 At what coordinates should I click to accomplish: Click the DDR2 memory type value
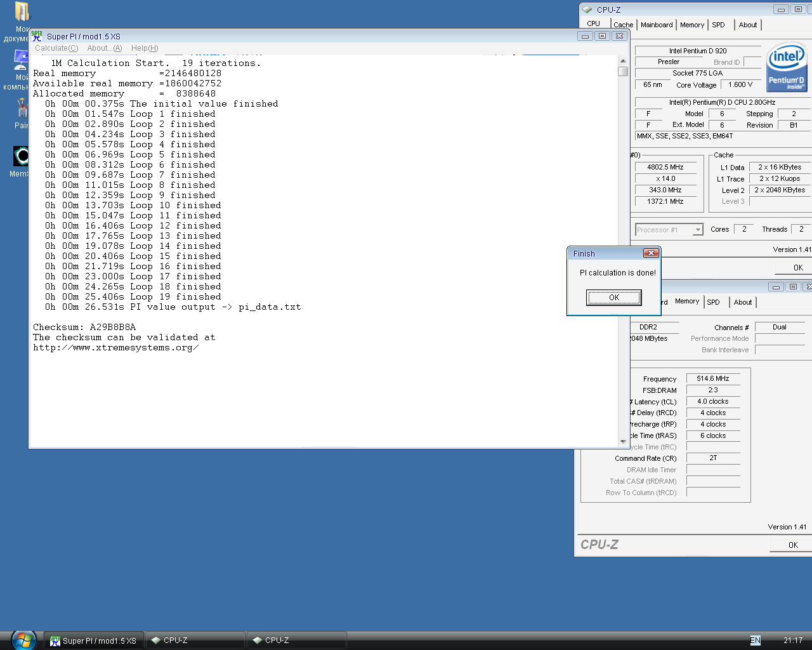(x=648, y=328)
